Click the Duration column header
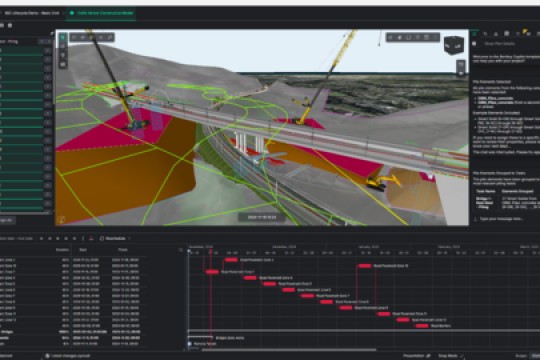 coord(62,250)
